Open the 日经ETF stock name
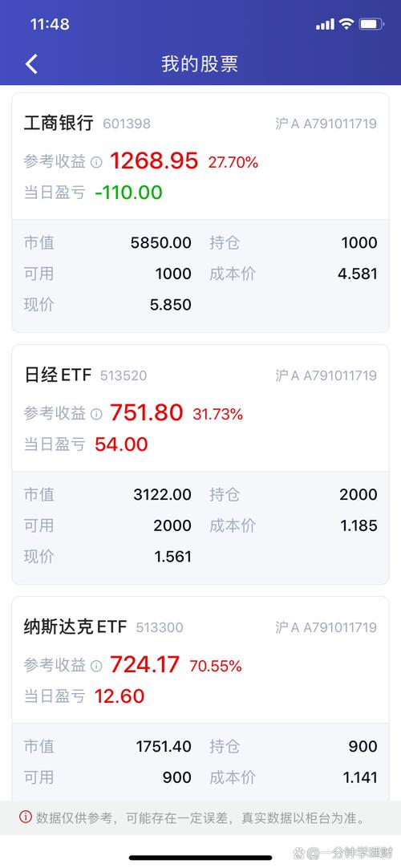This screenshot has width=401, height=868. coord(58,375)
